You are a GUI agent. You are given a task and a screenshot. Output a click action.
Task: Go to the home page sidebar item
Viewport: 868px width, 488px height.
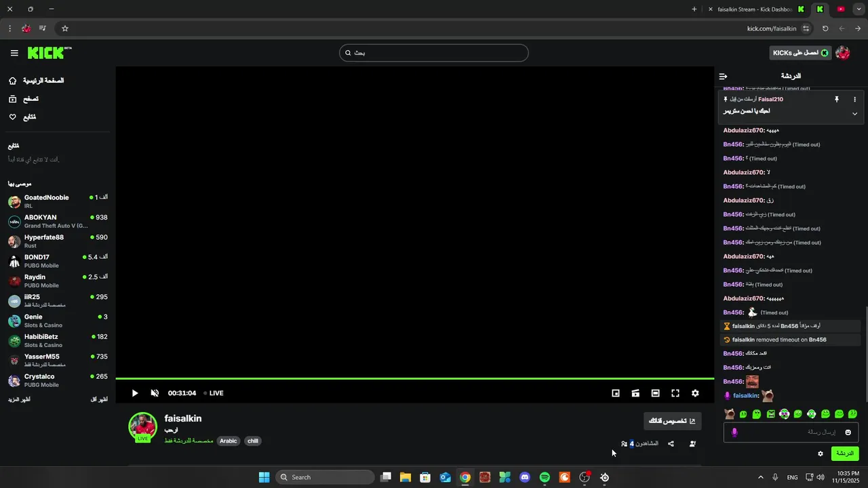click(37, 81)
